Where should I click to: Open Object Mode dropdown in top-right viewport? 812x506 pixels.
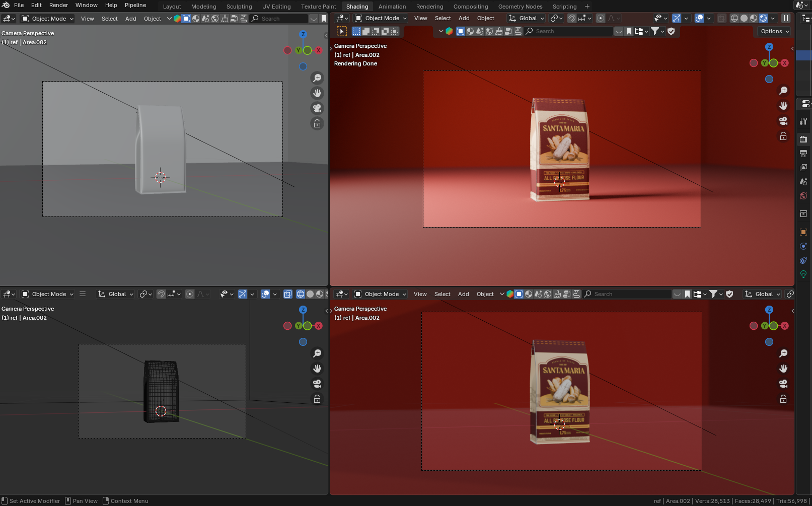[381, 18]
